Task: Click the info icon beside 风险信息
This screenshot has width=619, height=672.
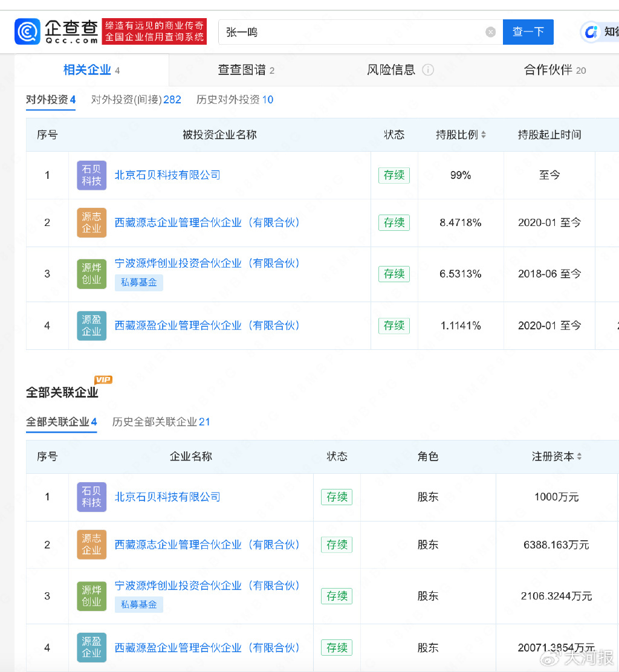Action: [x=428, y=70]
